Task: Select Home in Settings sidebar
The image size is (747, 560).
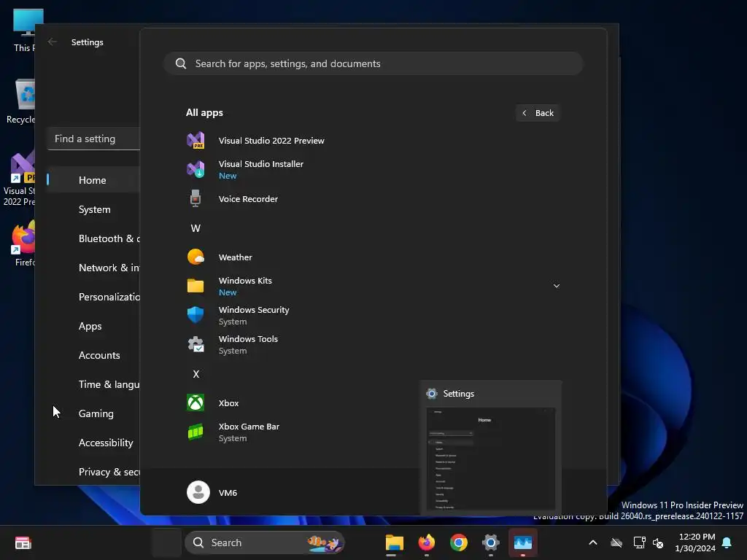Action: (93, 180)
